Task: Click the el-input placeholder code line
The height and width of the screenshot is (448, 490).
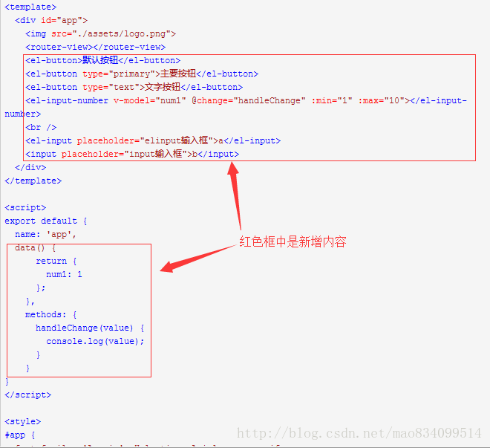Action: click(x=153, y=140)
